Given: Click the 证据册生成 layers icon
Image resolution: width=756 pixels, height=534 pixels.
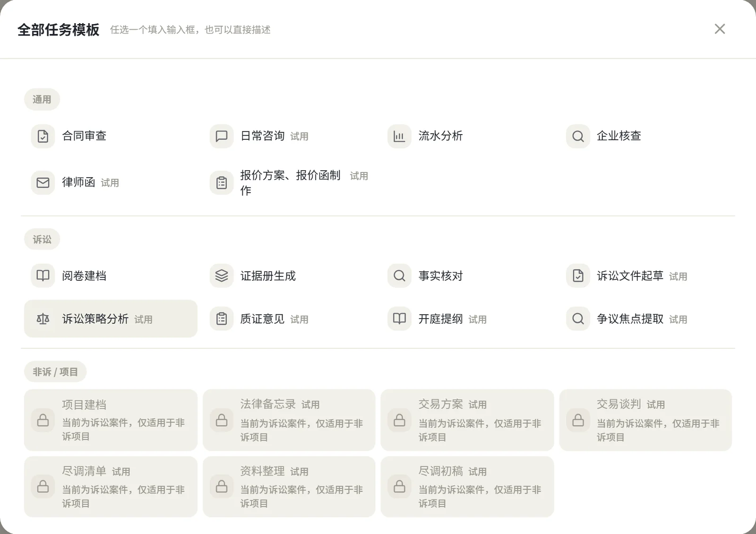Looking at the screenshot, I should point(222,276).
